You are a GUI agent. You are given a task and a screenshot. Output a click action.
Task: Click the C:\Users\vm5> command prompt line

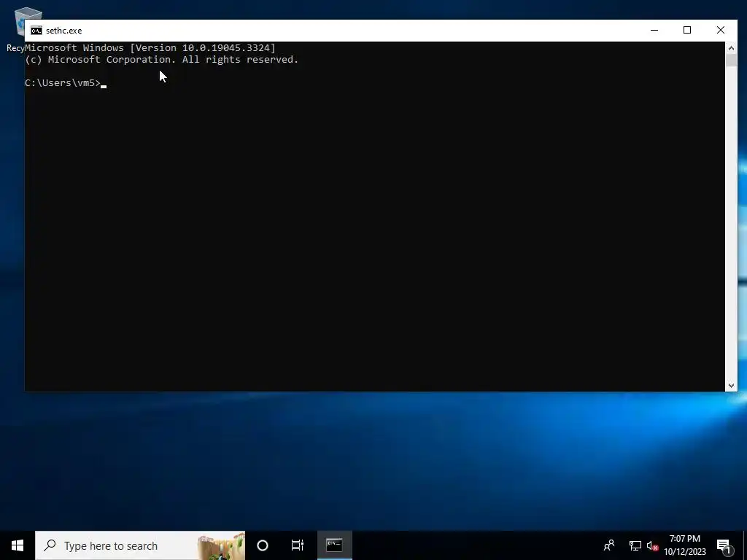tap(65, 83)
